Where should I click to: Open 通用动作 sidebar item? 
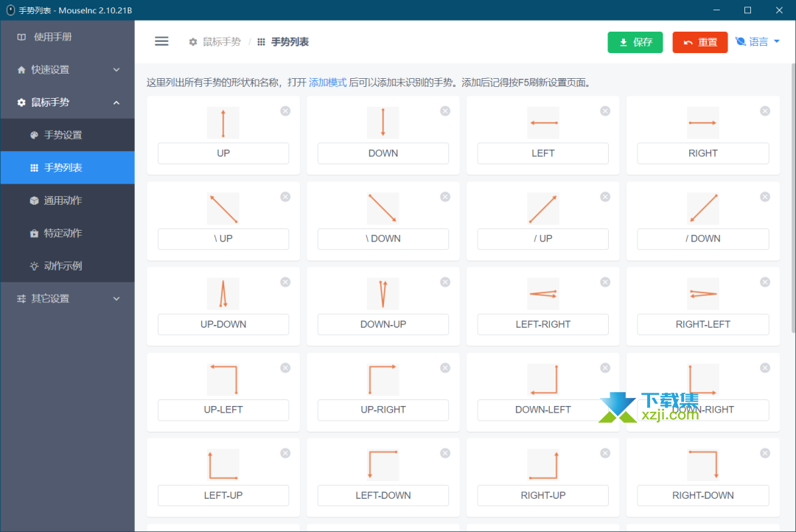click(68, 200)
